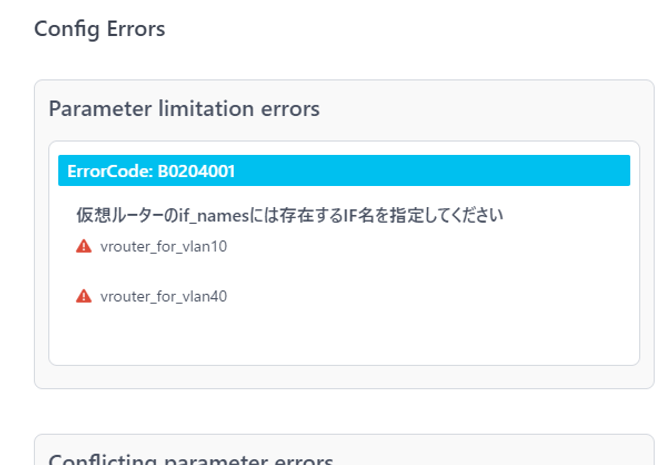Screen dimensions: 672x465
Task: Click the word "Config" in page title
Action: [67, 29]
